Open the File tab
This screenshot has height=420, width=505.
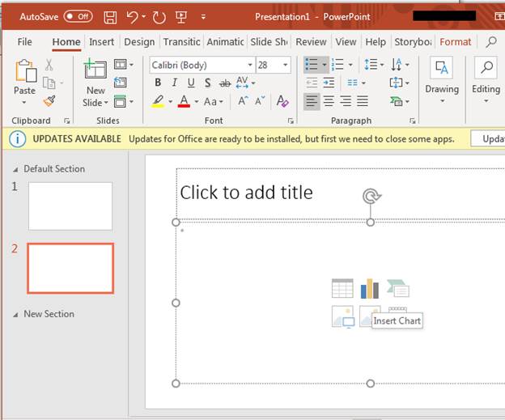[x=25, y=42]
